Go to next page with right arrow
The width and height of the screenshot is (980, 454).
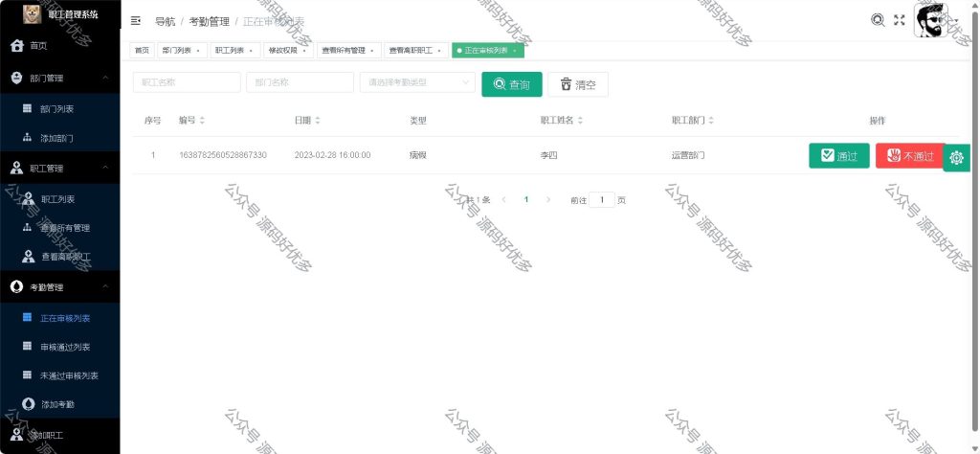coord(548,200)
